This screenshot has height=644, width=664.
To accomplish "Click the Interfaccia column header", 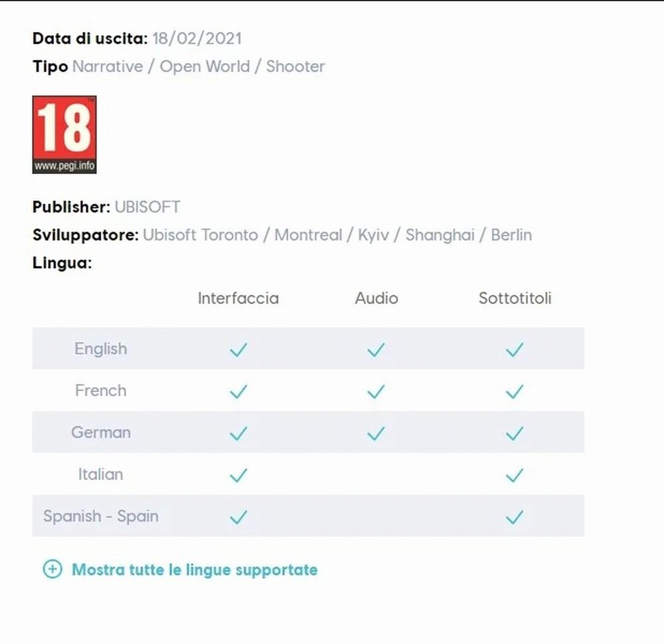I will click(238, 298).
